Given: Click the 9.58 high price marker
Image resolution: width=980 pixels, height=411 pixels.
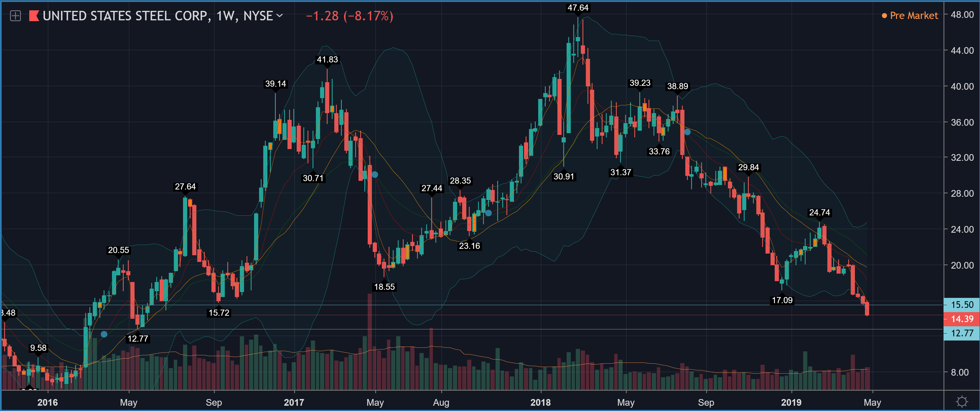Looking at the screenshot, I should 38,348.
